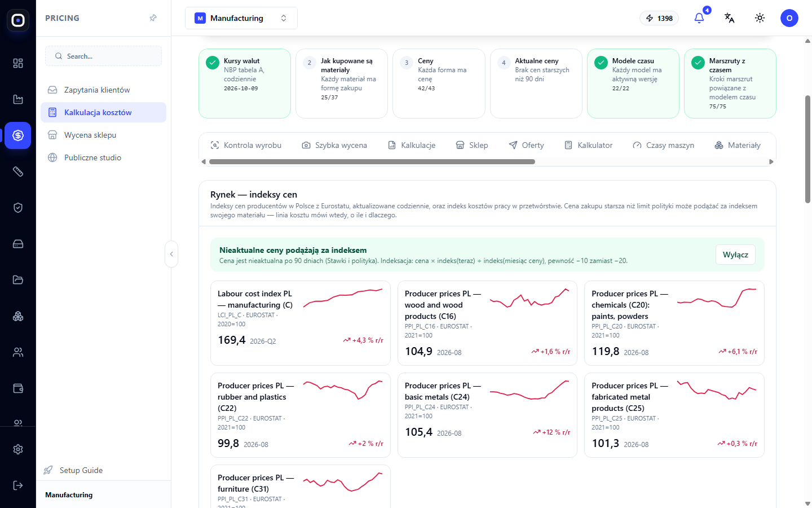Screen dimensions: 812x508
Task: Switch to the Kontrola wyrobu tab
Action: tap(246, 145)
